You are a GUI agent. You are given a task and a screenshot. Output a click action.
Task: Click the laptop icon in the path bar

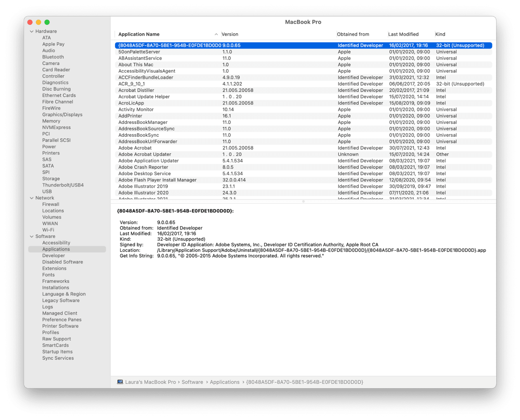coord(120,382)
